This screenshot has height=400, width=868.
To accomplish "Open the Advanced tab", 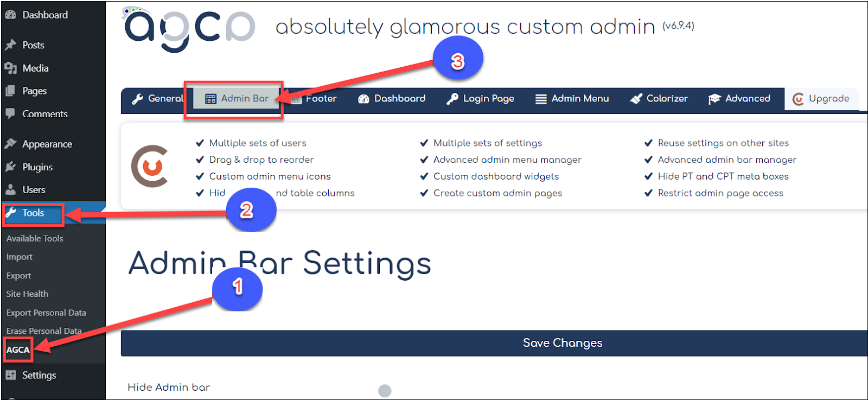I will coord(739,99).
